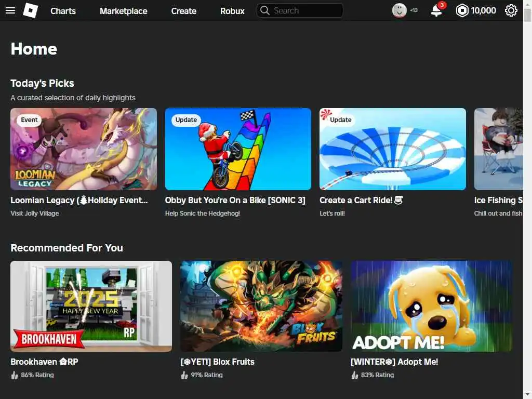This screenshot has width=532, height=399.
Task: Open the Brookhaven RP thumbnail
Action: (91, 306)
